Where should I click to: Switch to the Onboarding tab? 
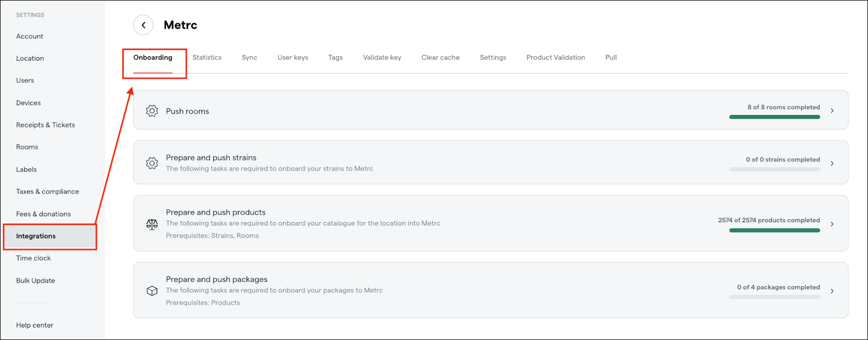pos(153,57)
